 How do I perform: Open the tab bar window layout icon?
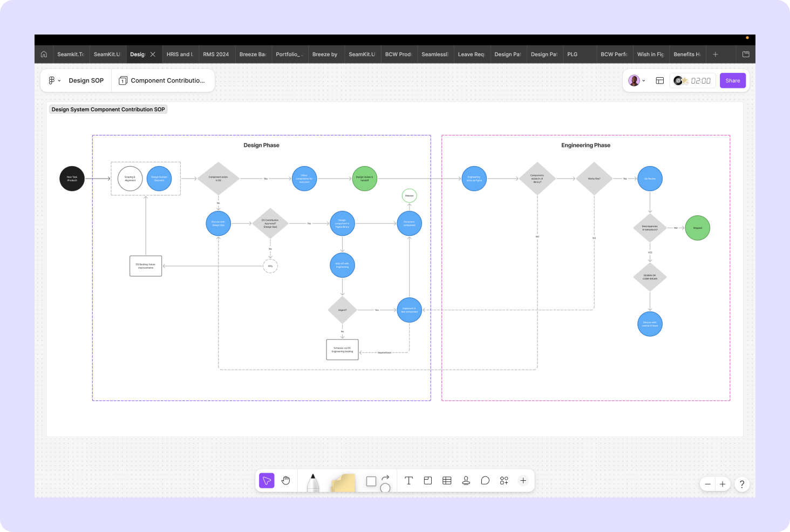[746, 54]
